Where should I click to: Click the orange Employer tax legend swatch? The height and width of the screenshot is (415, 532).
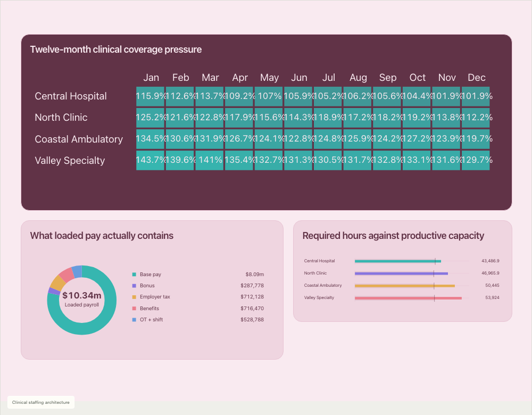coord(134,297)
